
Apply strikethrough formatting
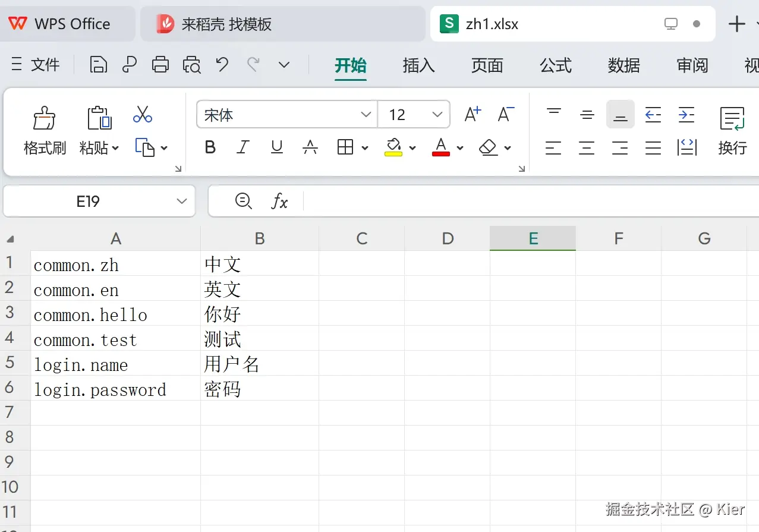[310, 147]
